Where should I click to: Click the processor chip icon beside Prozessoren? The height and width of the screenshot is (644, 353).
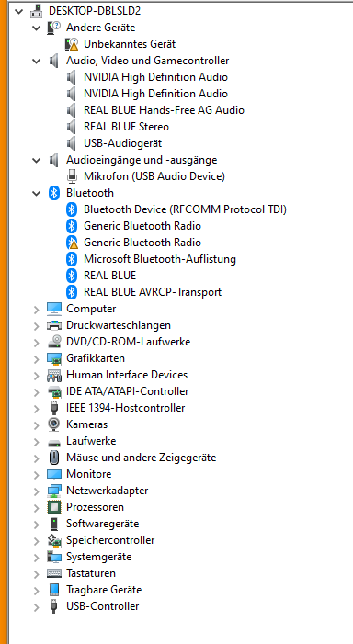[x=54, y=507]
